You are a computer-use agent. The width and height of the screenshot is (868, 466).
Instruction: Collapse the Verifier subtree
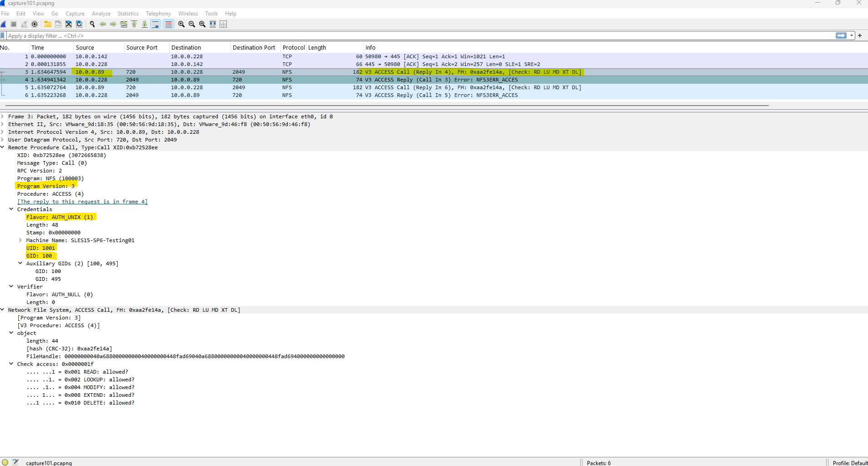(11, 287)
